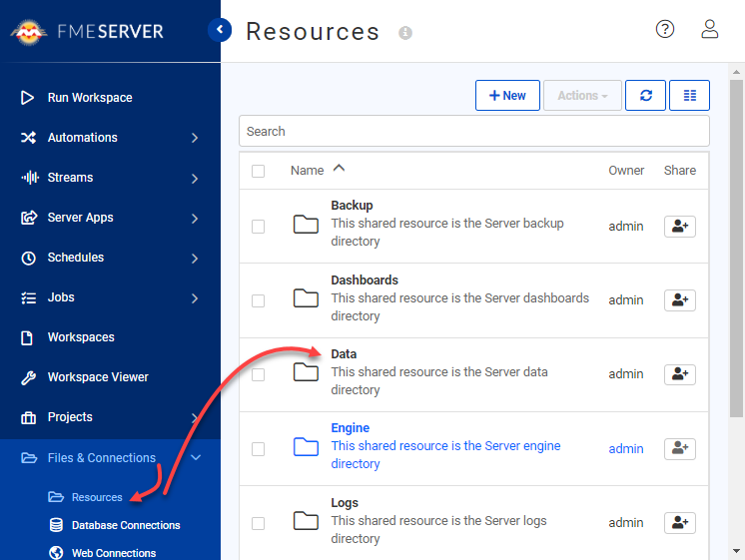Open the Data resource folder
The width and height of the screenshot is (745, 560).
point(344,353)
